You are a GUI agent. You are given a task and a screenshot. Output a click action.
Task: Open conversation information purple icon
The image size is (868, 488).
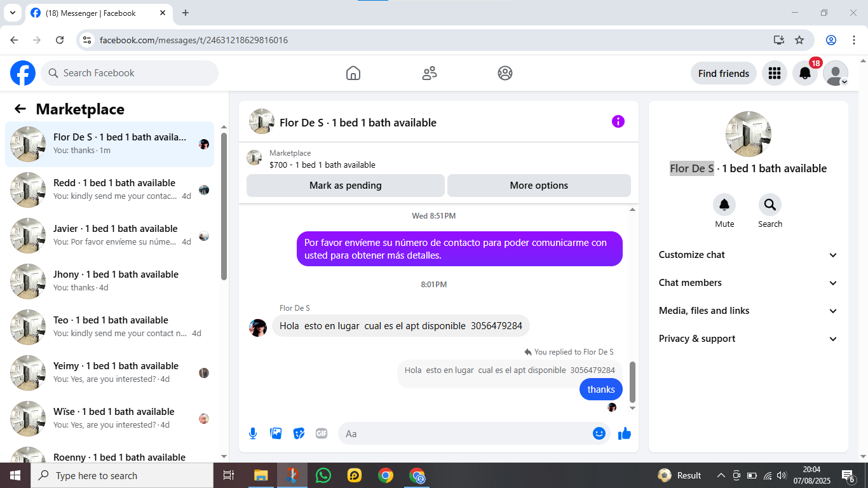618,121
